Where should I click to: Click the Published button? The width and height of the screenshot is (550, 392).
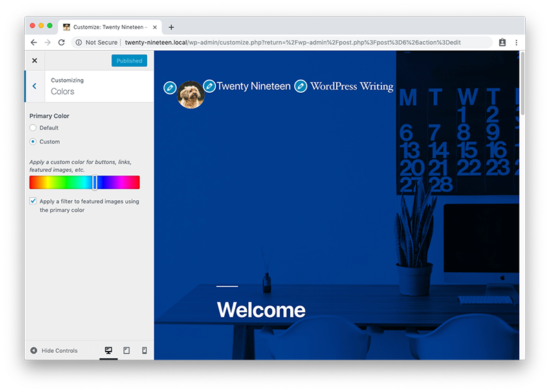click(129, 61)
